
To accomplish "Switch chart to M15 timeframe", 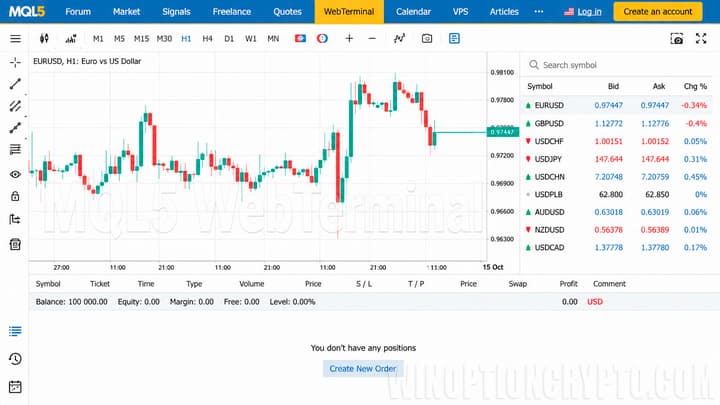I will tap(141, 39).
